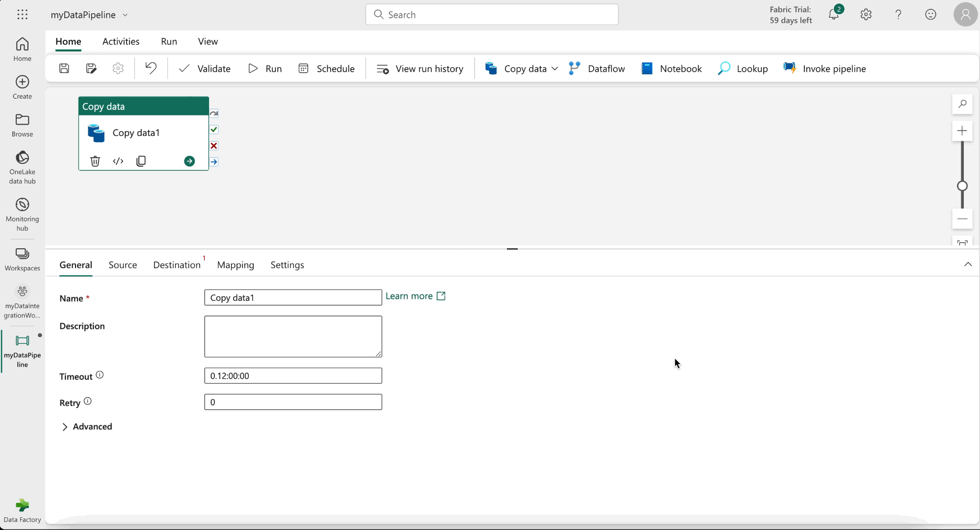Open Create in left sidebar
The height and width of the screenshot is (530, 980).
23,87
